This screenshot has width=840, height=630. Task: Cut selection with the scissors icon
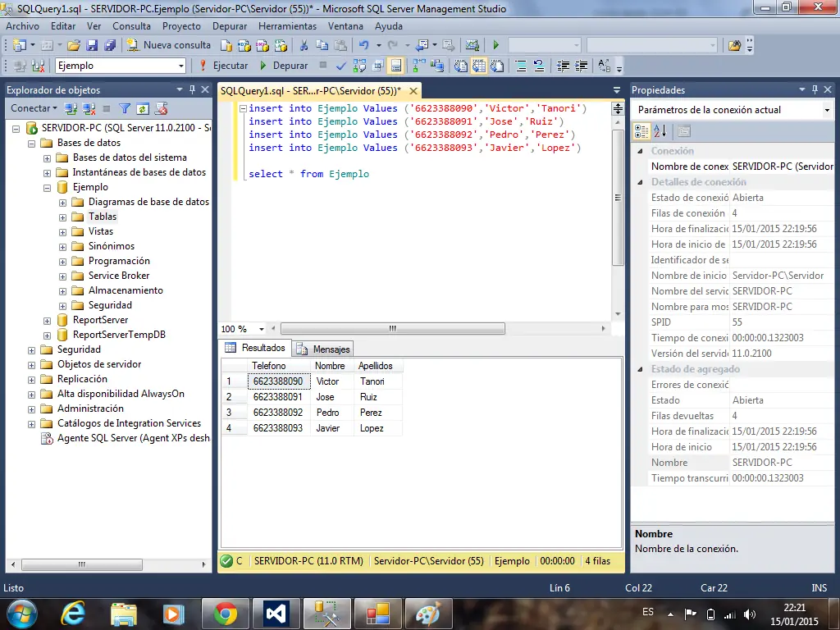click(304, 46)
